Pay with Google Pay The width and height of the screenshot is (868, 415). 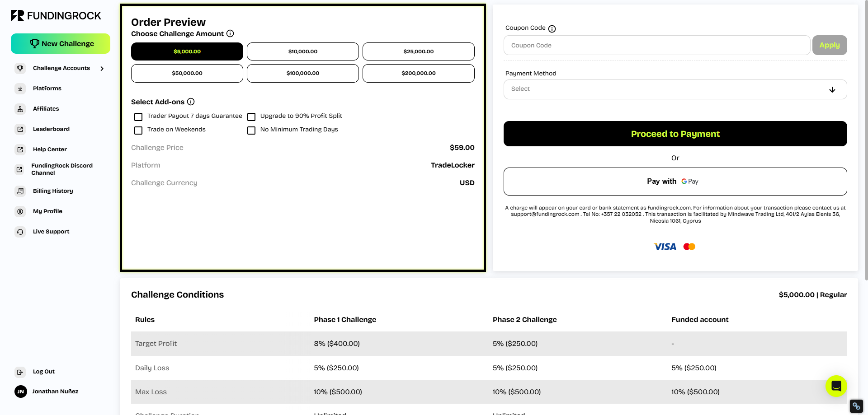point(675,182)
